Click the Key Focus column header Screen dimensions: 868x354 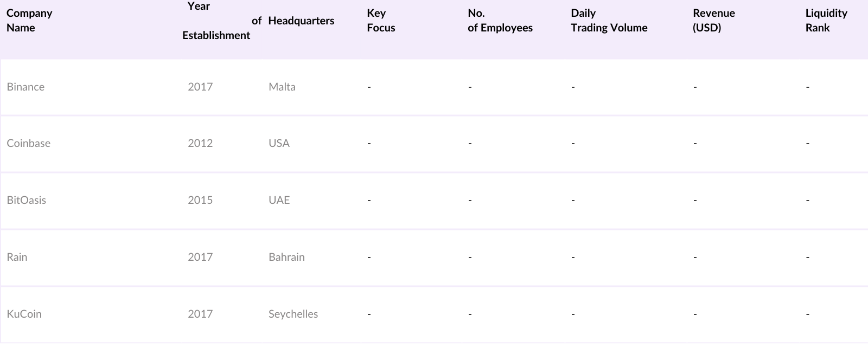[x=381, y=21]
